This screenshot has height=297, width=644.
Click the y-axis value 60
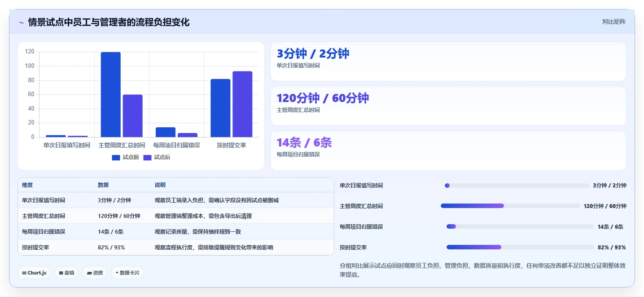[x=31, y=94]
